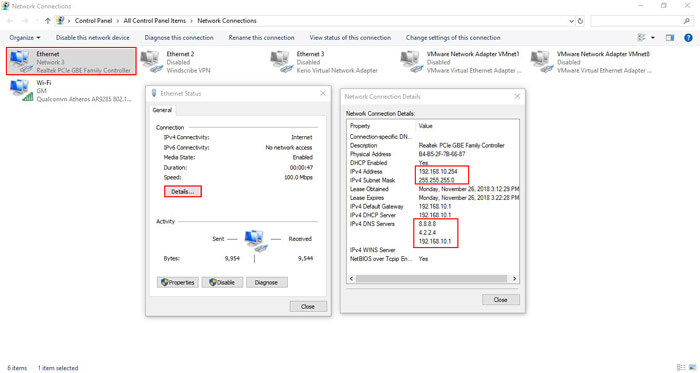Select the Ethernet 3 Kerio adapter icon
Image resolution: width=700 pixels, height=373 pixels.
pyautogui.click(x=282, y=62)
